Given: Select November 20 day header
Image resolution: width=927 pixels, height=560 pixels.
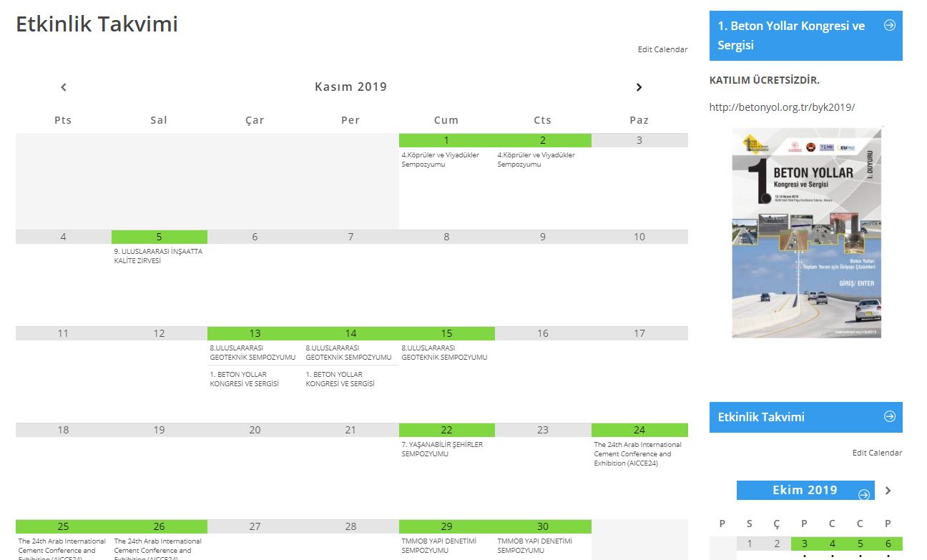Looking at the screenshot, I should (255, 430).
